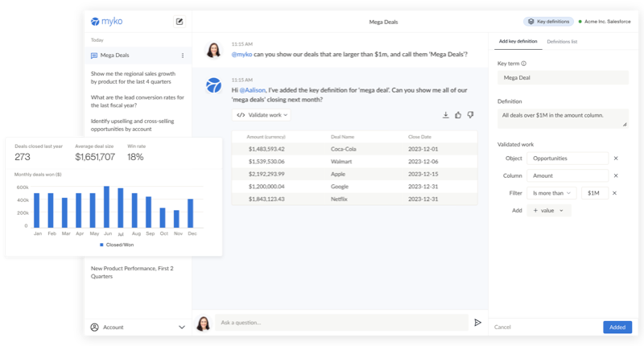Open lead conversion rates conversation

coord(137,101)
